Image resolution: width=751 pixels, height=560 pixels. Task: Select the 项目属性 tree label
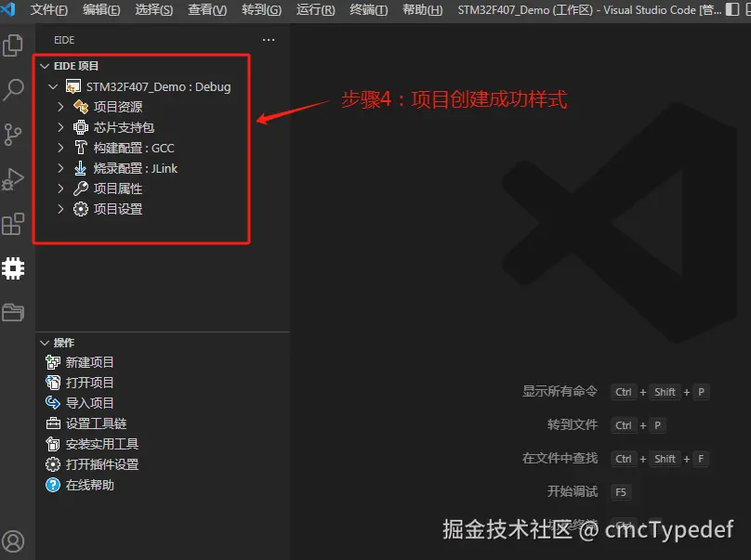(118, 189)
